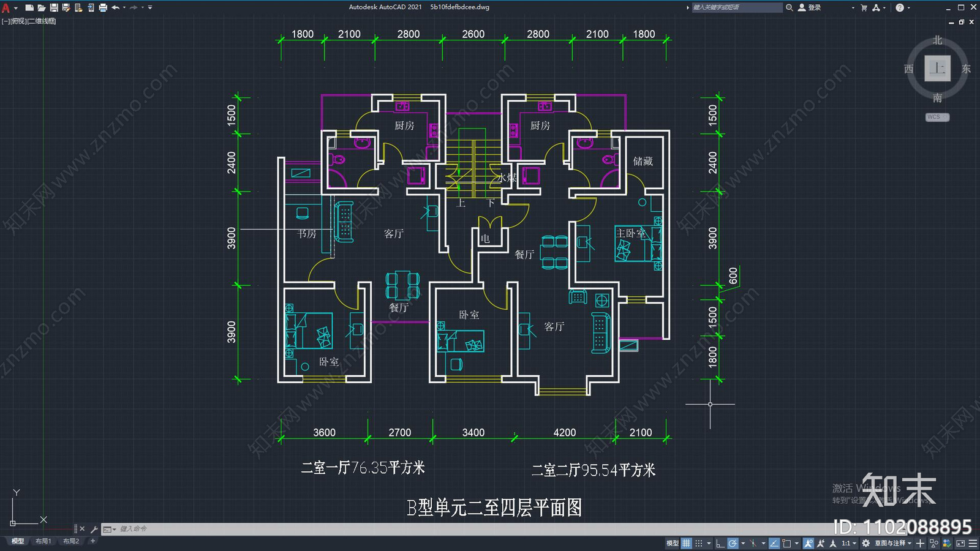Screen dimensions: 980x551
Task: Open the 二维线框 visual style menu
Action: tap(42, 21)
